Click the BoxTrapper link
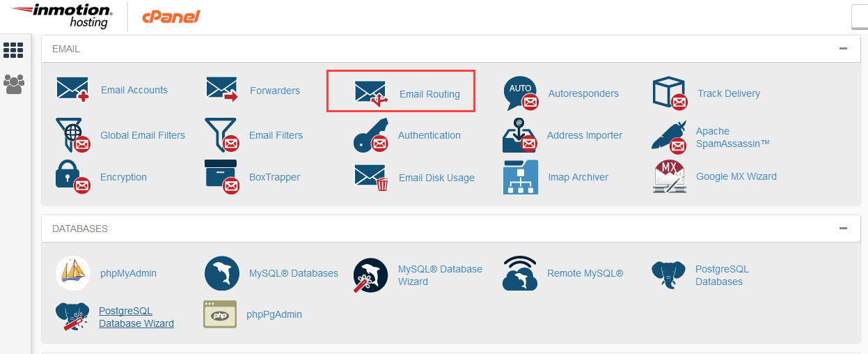Viewport: 868px width, 354px height. 274,177
